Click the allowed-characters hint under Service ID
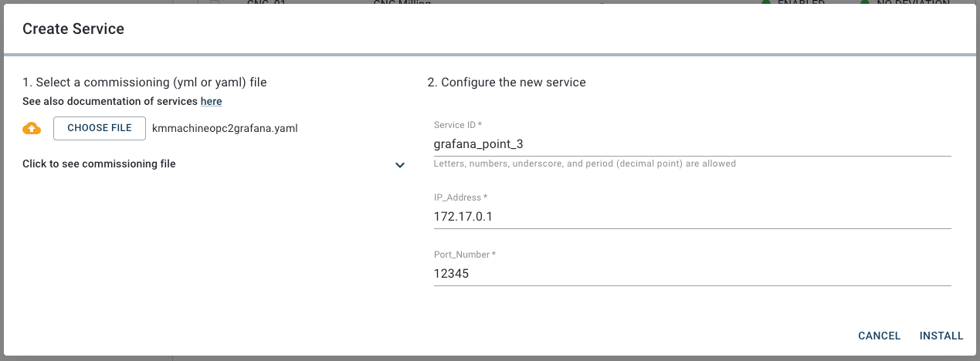Image resolution: width=980 pixels, height=361 pixels. tap(585, 164)
